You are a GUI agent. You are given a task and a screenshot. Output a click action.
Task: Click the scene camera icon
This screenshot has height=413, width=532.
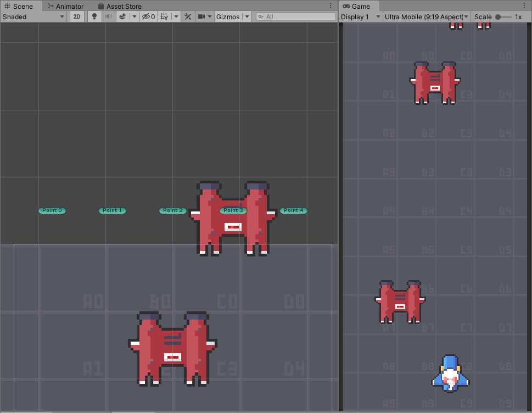(201, 16)
